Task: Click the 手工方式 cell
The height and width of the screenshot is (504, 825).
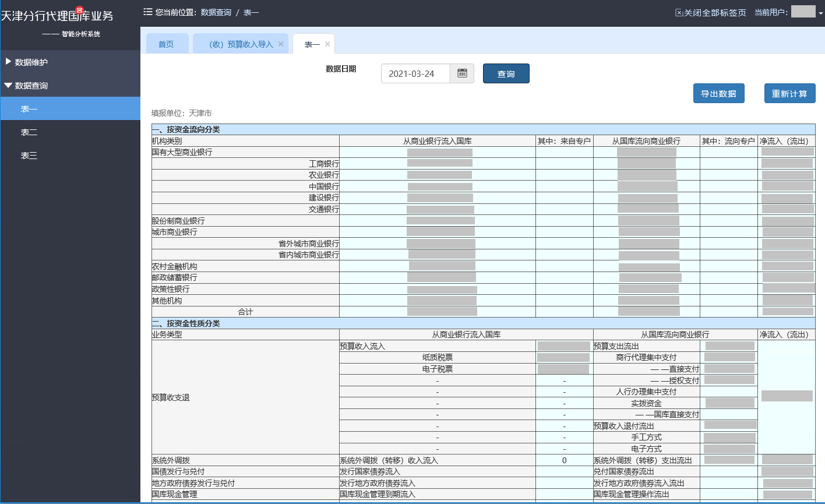Action: click(646, 437)
